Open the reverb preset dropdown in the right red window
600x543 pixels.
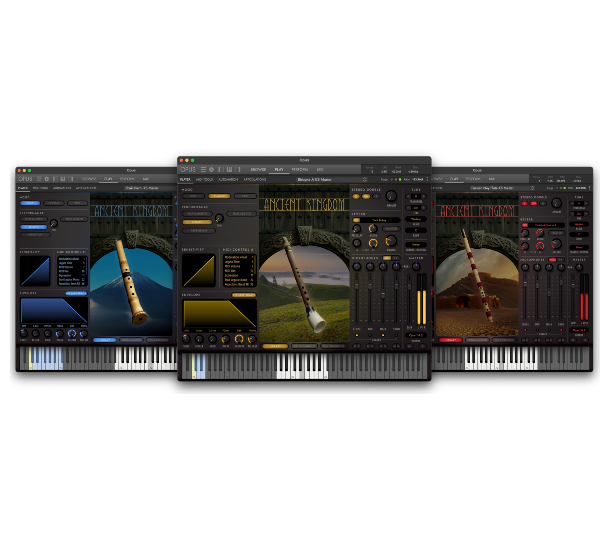tap(546, 225)
